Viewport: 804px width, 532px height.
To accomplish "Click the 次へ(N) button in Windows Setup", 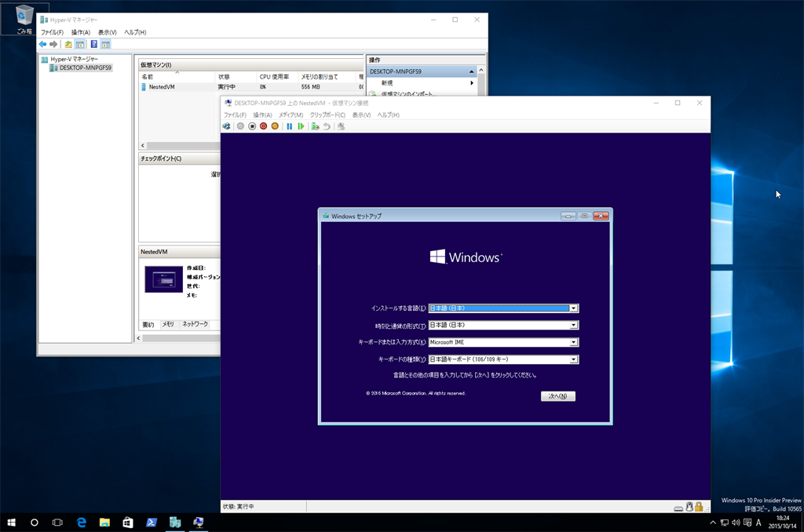I will [x=558, y=396].
